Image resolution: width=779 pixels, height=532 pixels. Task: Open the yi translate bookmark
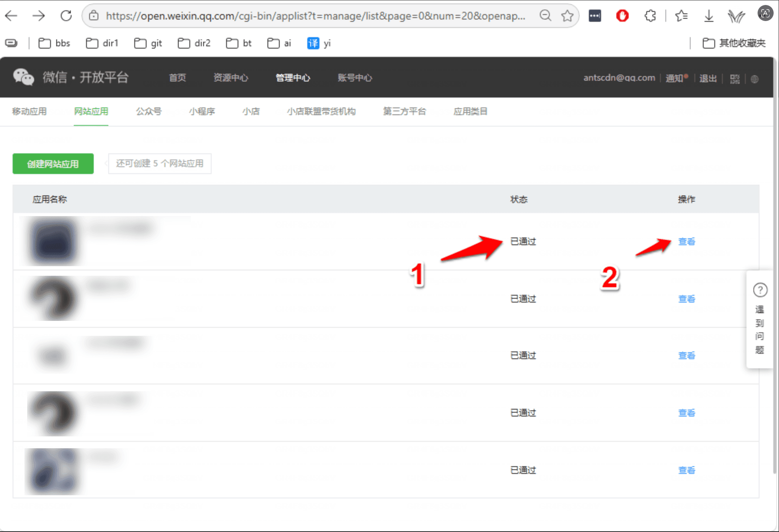tap(319, 43)
